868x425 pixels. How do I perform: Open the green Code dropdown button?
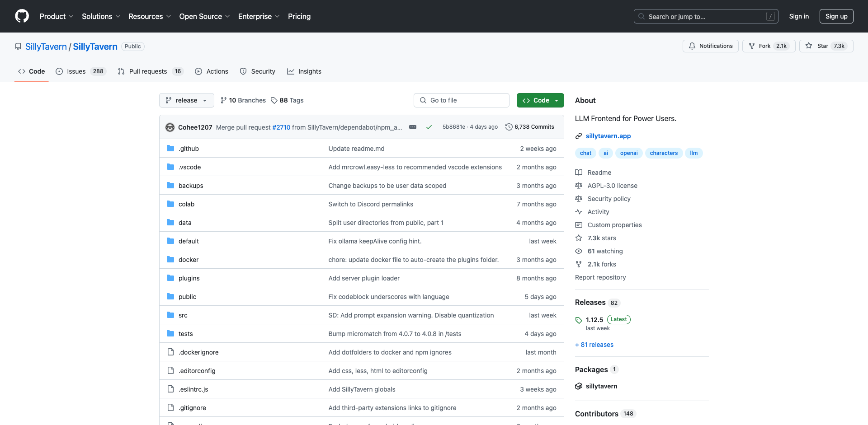[540, 100]
